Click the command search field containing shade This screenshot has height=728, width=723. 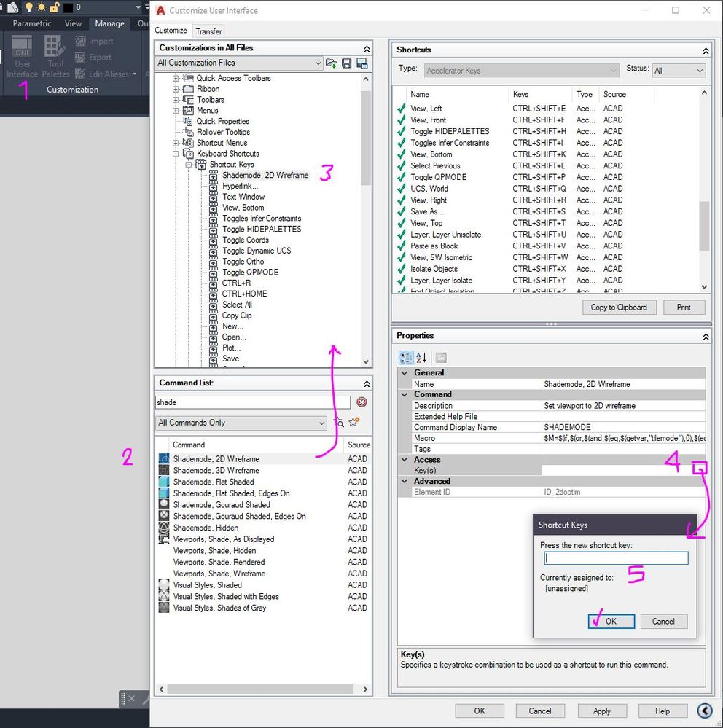[x=253, y=402]
